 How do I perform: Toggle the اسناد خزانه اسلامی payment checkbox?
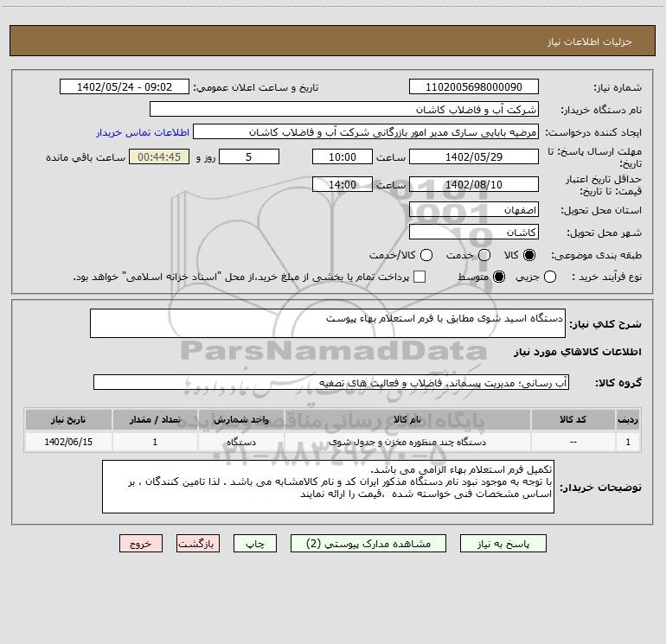tap(419, 277)
